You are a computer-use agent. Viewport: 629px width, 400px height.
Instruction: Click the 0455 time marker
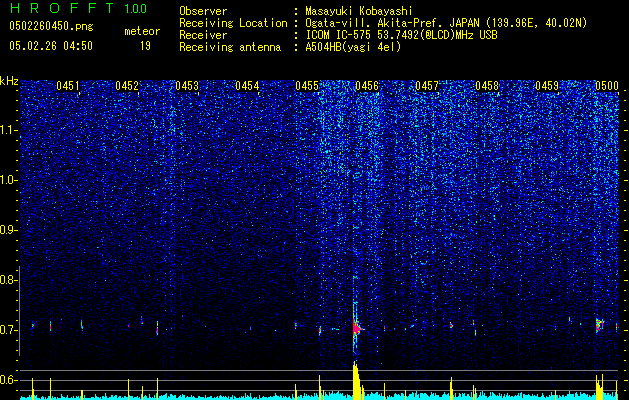[x=307, y=86]
